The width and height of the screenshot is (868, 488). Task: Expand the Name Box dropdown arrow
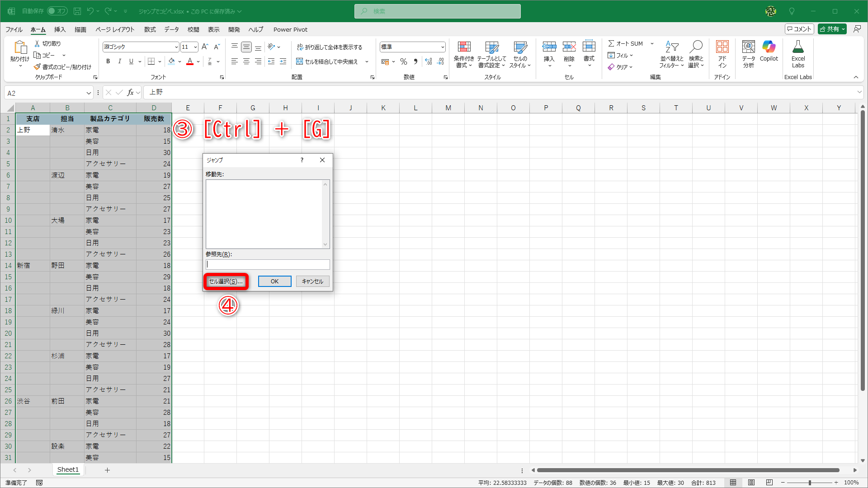tap(89, 93)
